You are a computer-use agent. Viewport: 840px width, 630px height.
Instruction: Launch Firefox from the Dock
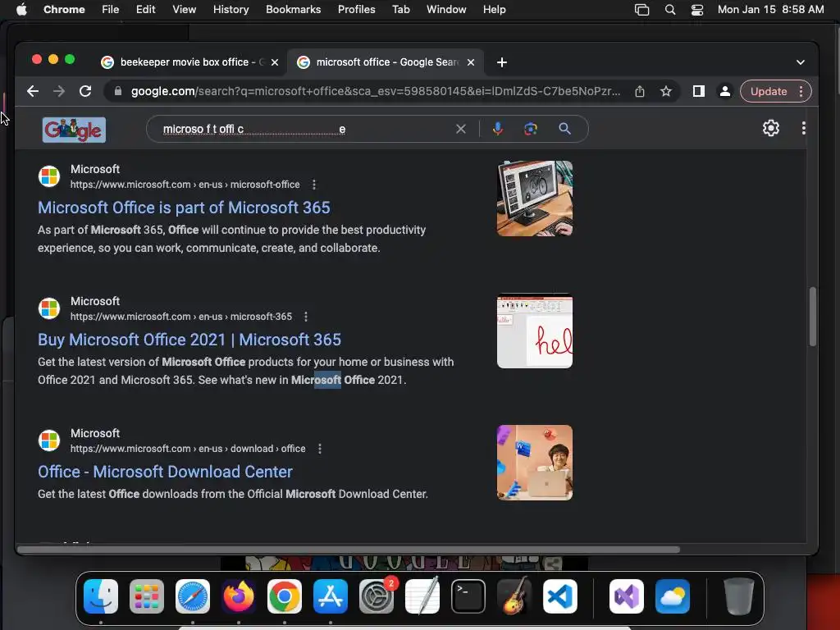[239, 596]
